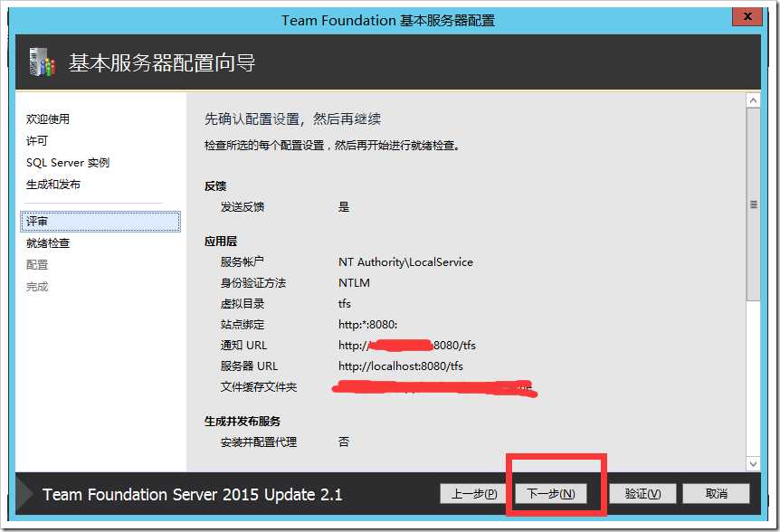Click the 生成并发布服务 section heading
The width and height of the screenshot is (780, 532).
pyautogui.click(x=243, y=421)
